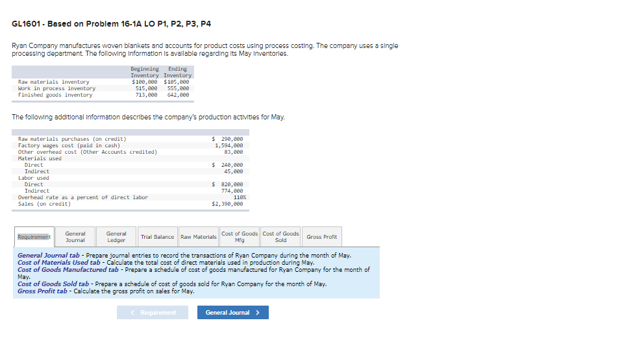
Task: Click the Beginning Inventory column header
Action: tap(145, 72)
